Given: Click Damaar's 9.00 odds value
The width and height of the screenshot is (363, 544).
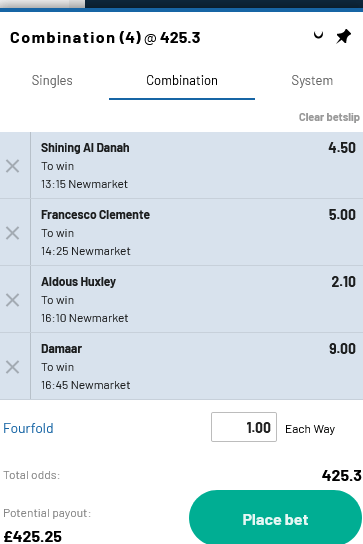Looking at the screenshot, I should [342, 348].
